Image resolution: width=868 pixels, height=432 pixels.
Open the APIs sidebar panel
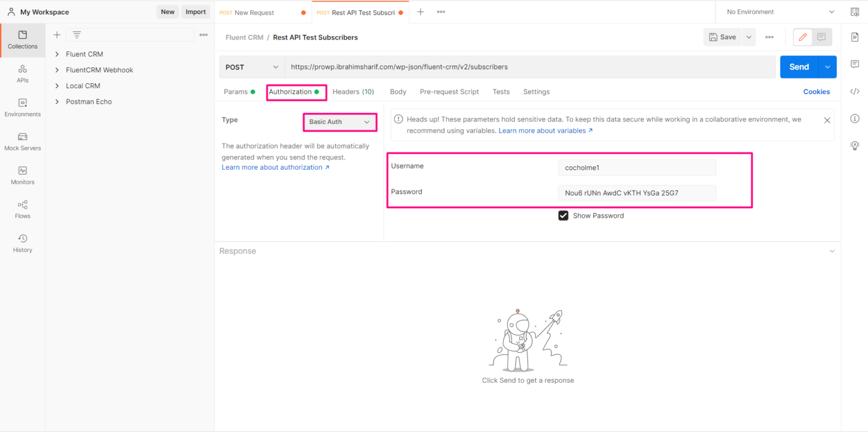tap(23, 74)
